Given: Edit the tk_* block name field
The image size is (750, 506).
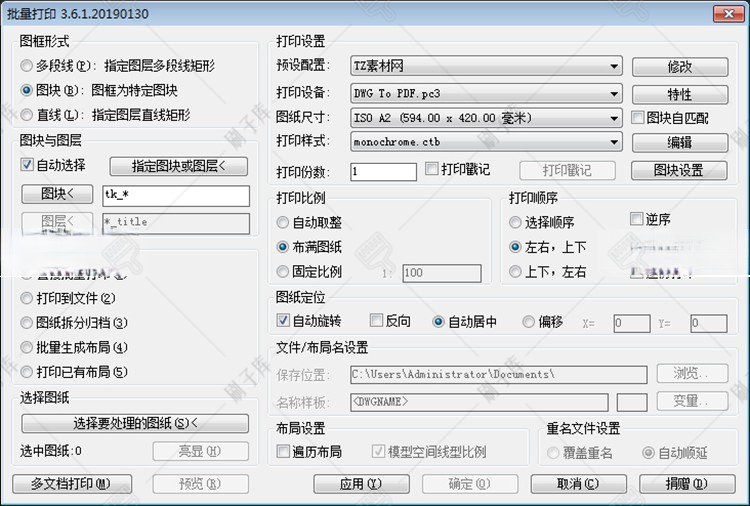Looking at the screenshot, I should pos(176,196).
